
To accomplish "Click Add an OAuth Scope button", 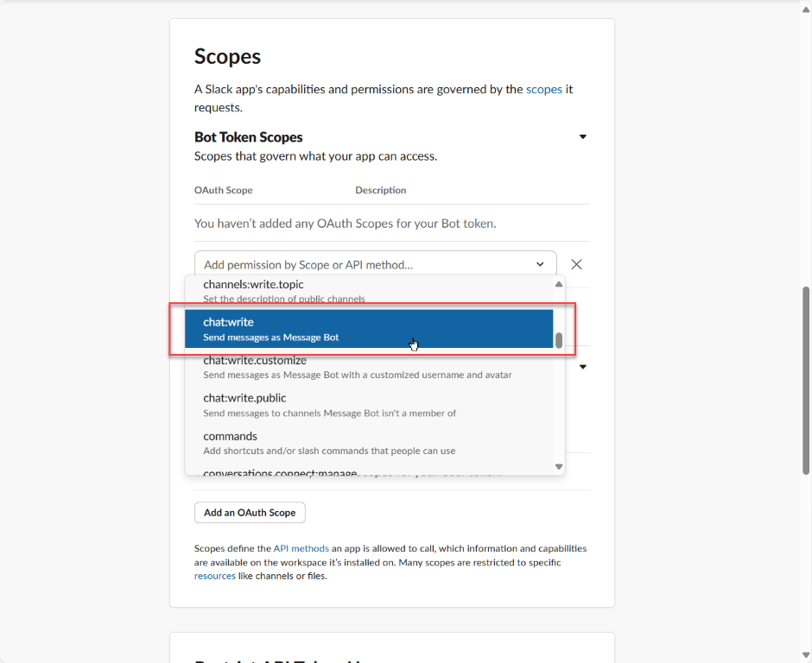I will coord(250,513).
